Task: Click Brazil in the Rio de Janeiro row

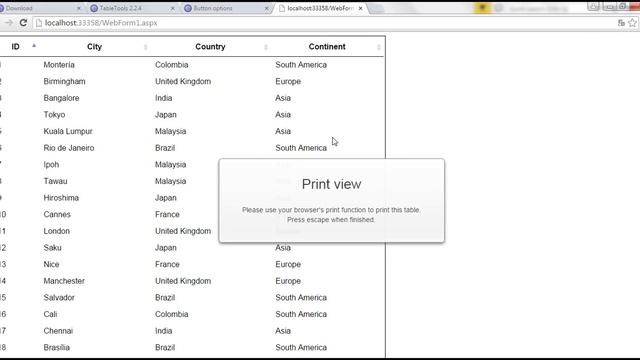Action: pos(165,148)
